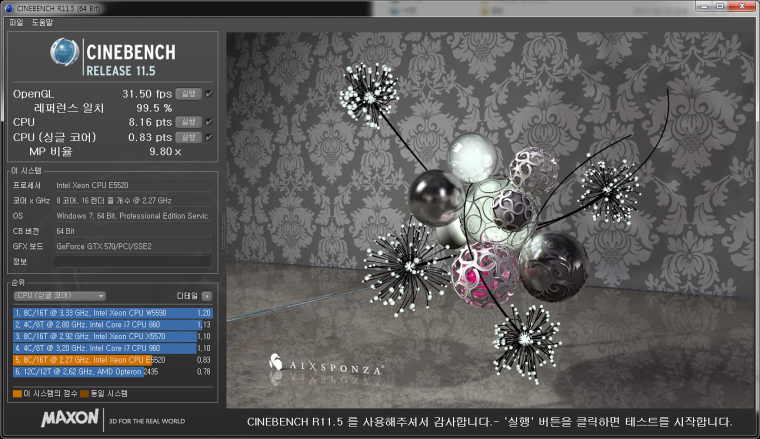Viewport: 760px width, 439px height.
Task: Toggle the OpenGL test checkbox
Action: click(x=209, y=94)
